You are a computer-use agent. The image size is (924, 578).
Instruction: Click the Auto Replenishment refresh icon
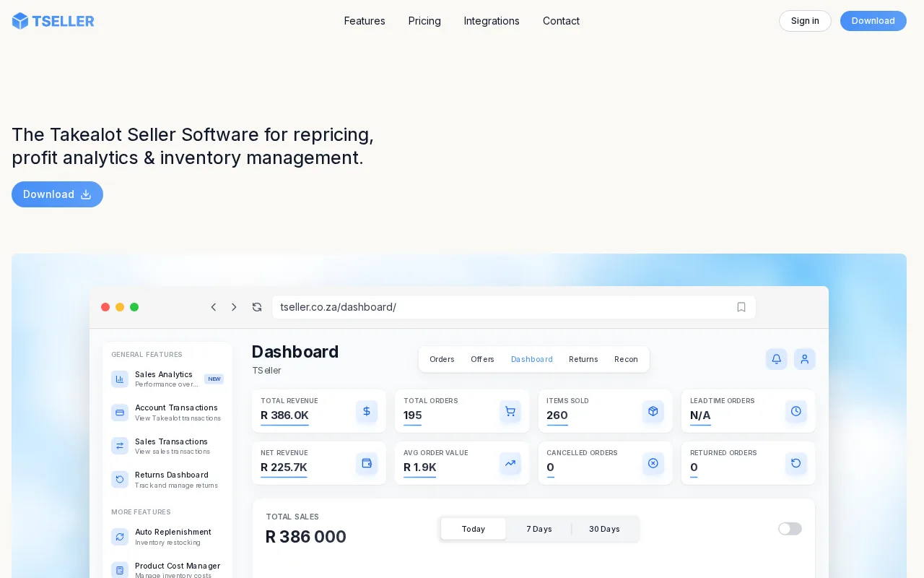(x=120, y=537)
